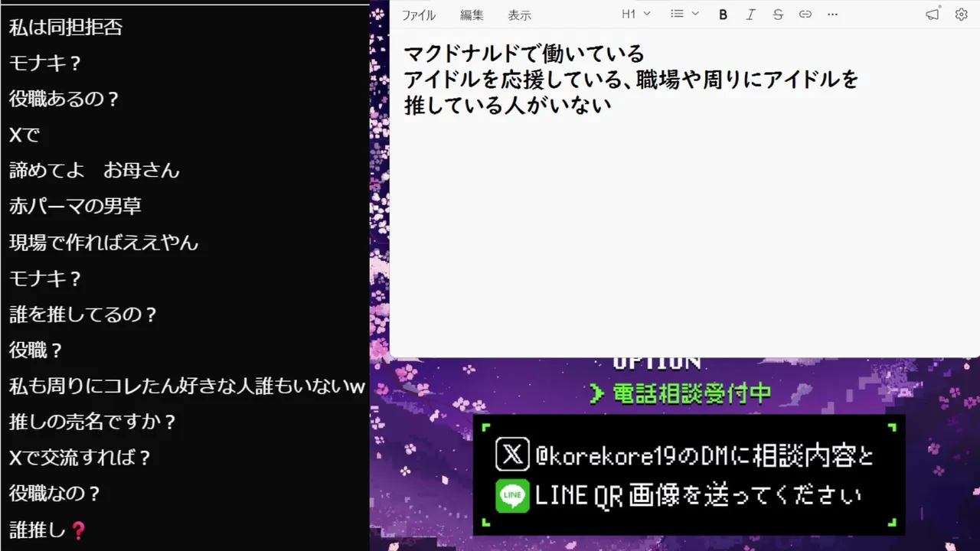The width and height of the screenshot is (980, 551).
Task: Select chat comment 役職？
Action: click(x=37, y=350)
